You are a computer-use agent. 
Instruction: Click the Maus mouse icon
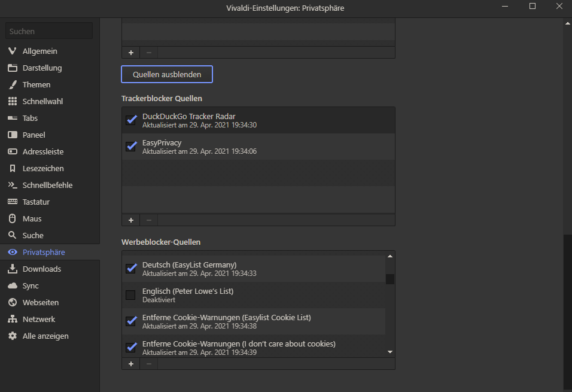click(x=12, y=218)
